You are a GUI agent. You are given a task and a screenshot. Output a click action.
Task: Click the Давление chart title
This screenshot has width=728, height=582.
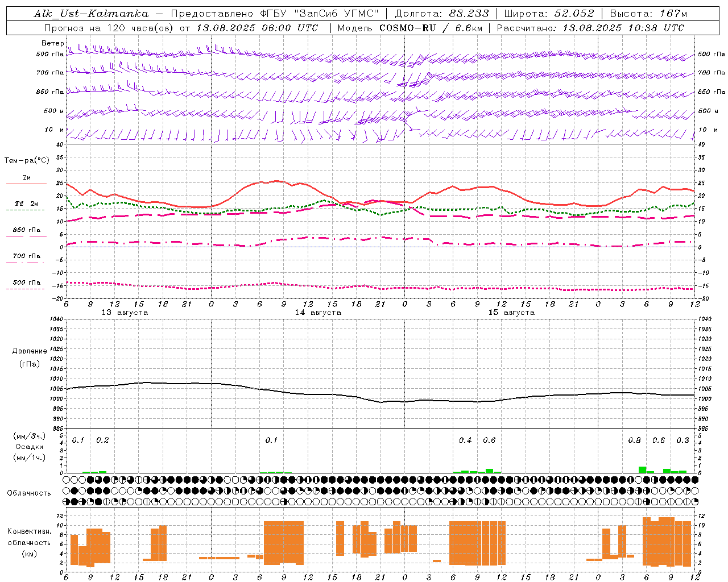pyautogui.click(x=30, y=351)
